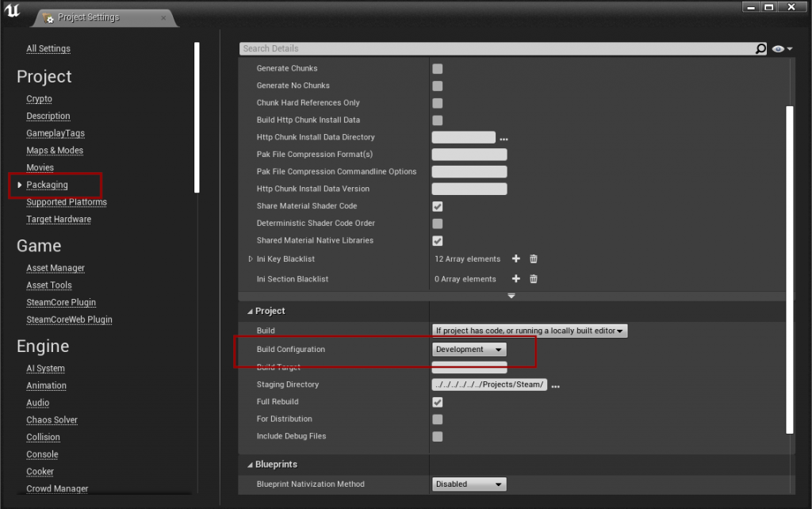The image size is (812, 509).
Task: Expand the Ini Key Blacklist entry
Action: (250, 258)
